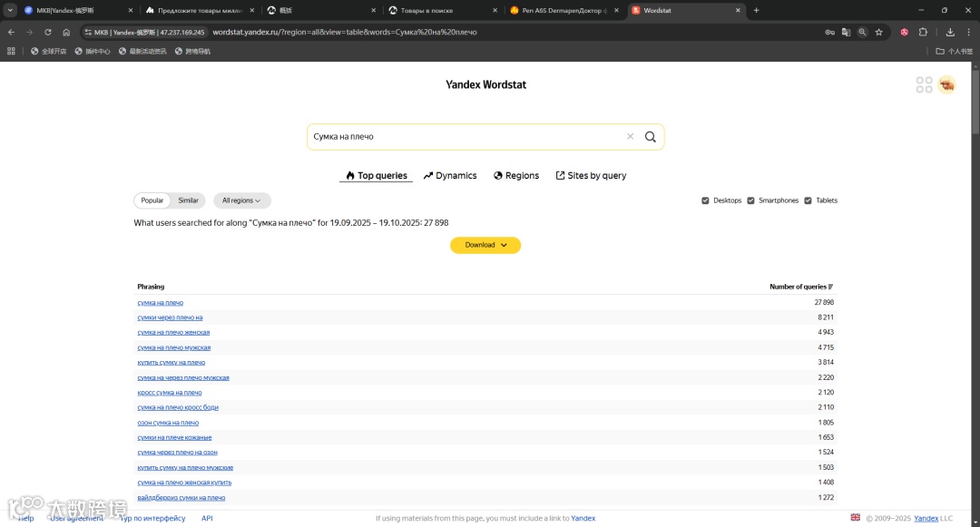Open сумки на плече кожаные link
The width and height of the screenshot is (980, 527).
pyautogui.click(x=174, y=437)
